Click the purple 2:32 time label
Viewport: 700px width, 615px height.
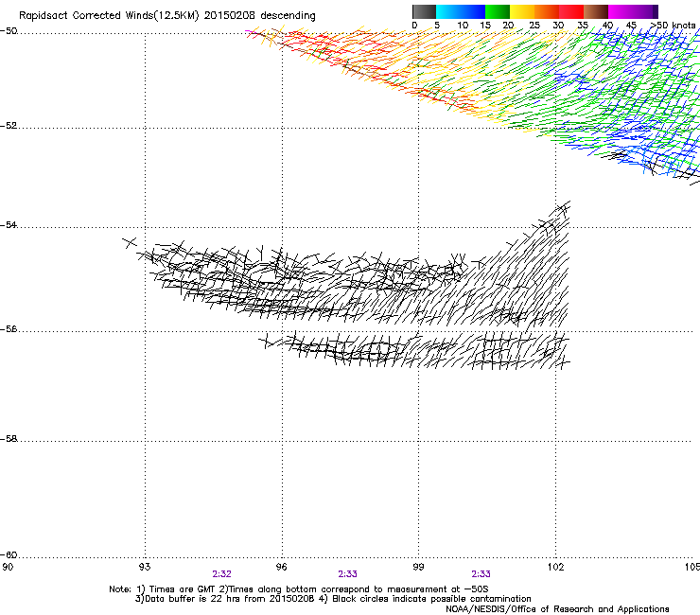(x=222, y=574)
